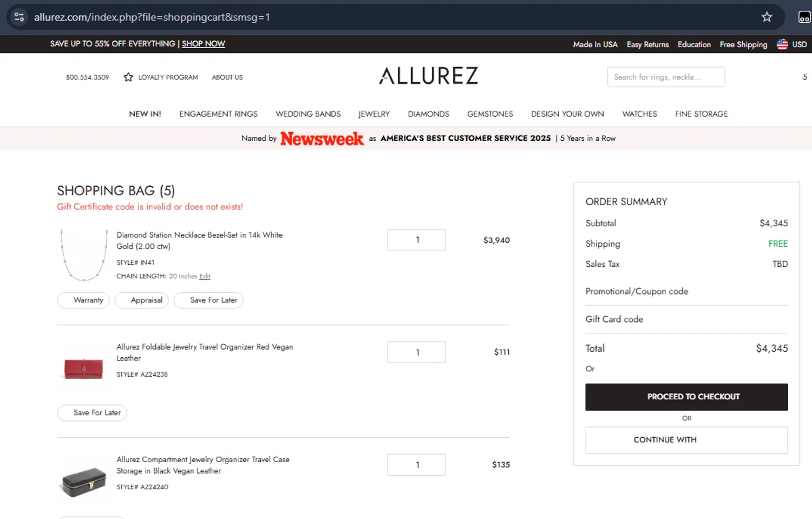The image size is (812, 519).
Task: Open the WATCHES menu
Action: pos(639,114)
